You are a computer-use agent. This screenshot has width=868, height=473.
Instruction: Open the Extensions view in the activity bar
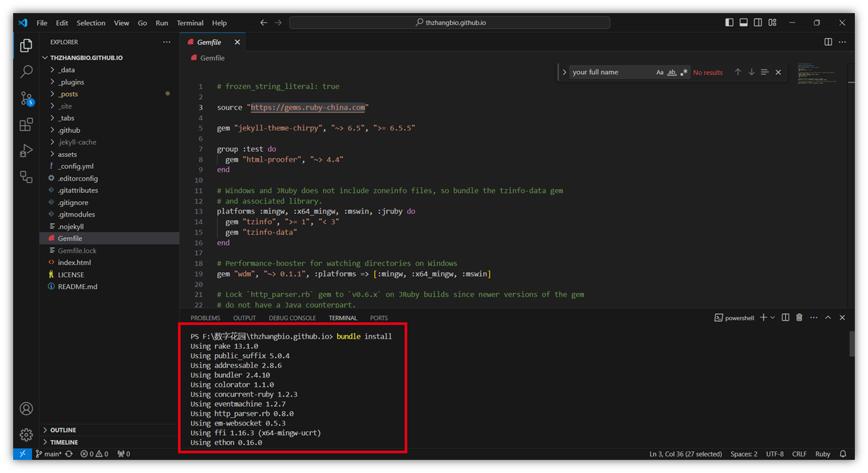click(26, 125)
